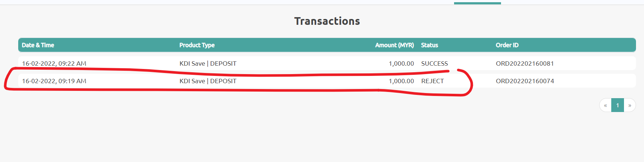The height and width of the screenshot is (162, 644).
Task: Click the Date & Time column header
Action: coord(38,45)
